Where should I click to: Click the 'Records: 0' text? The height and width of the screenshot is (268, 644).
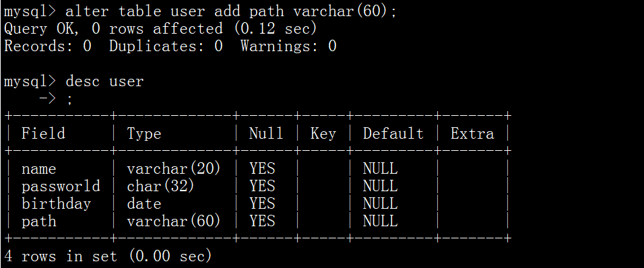tap(48, 46)
